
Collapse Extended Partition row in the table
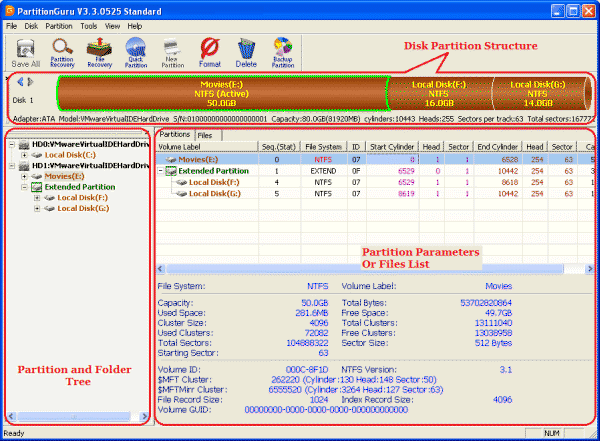161,171
